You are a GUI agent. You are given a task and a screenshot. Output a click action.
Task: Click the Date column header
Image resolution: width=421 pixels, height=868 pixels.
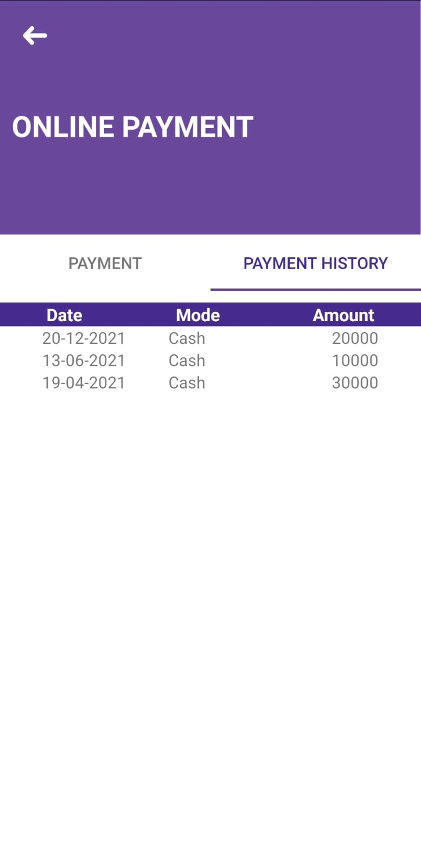65,315
